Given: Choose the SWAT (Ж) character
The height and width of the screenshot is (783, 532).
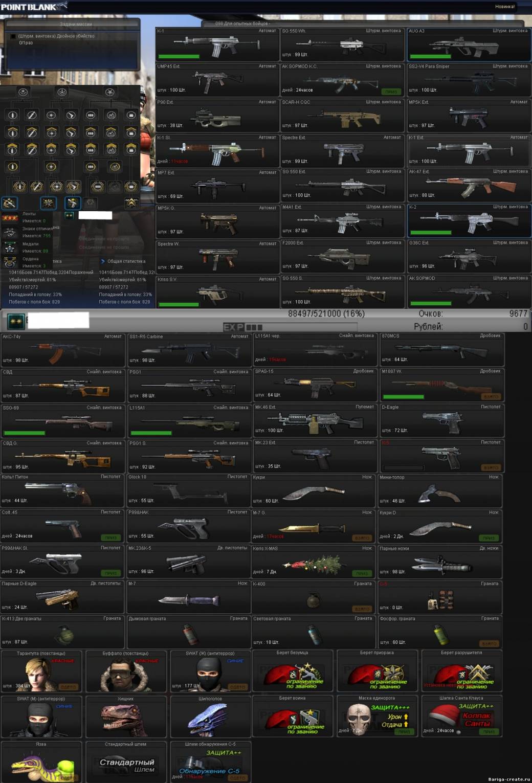Looking at the screenshot, I should pyautogui.click(x=210, y=671).
